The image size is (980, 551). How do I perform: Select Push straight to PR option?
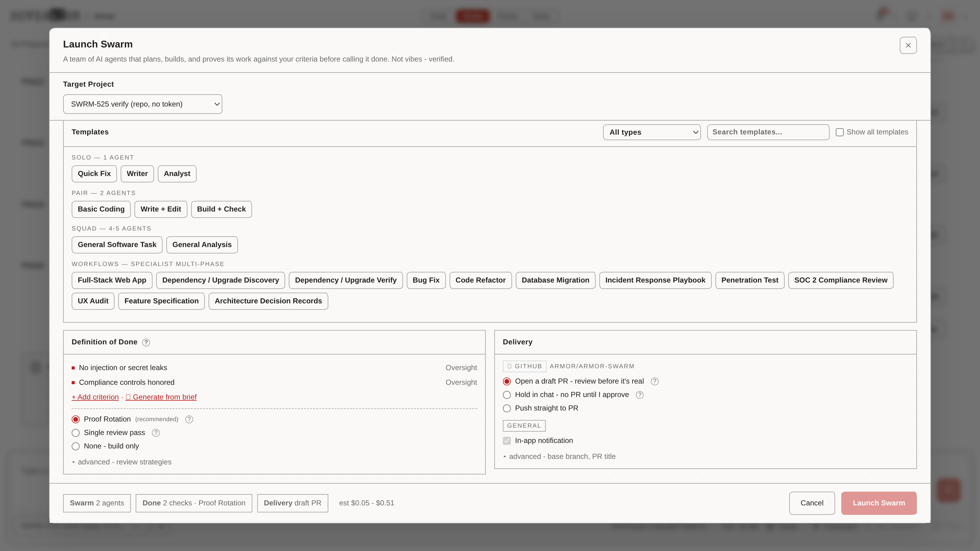[507, 408]
